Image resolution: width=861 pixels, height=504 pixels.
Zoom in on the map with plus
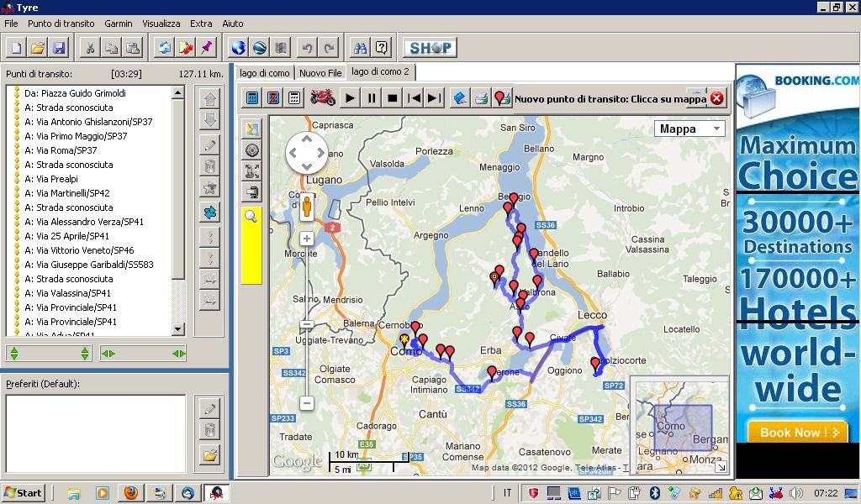coord(307,239)
